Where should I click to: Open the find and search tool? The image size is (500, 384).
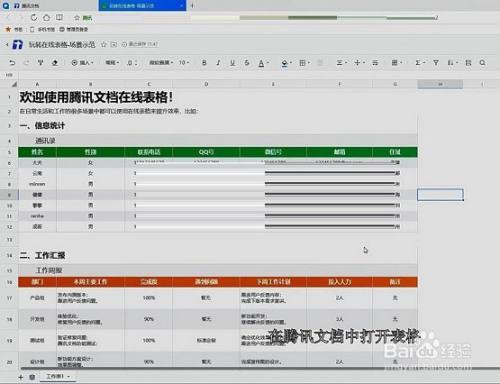(482, 63)
